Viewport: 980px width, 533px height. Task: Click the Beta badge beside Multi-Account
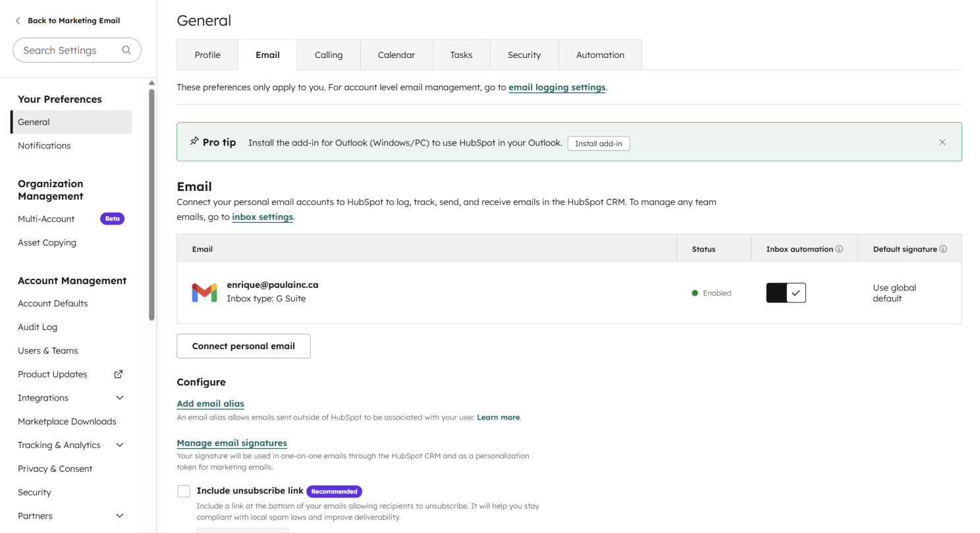(x=112, y=219)
